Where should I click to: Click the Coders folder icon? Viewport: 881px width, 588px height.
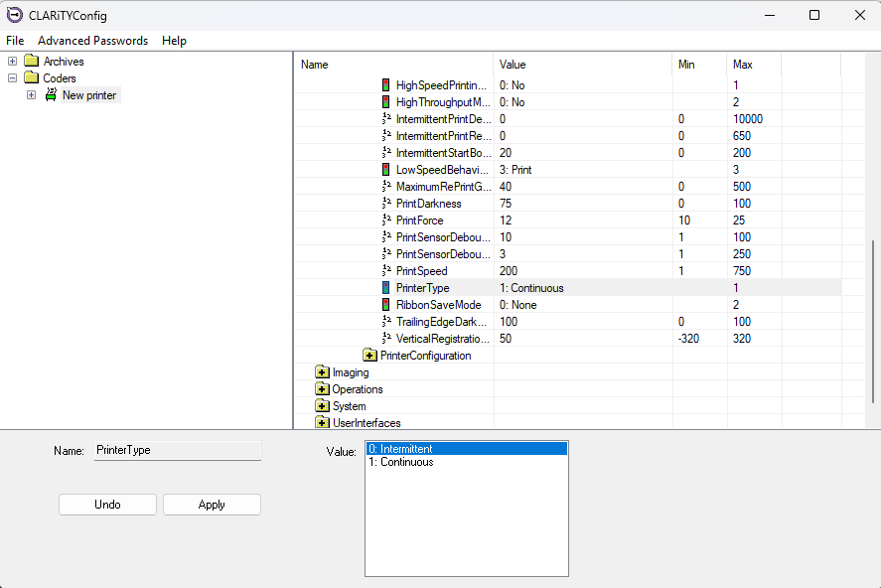[32, 78]
